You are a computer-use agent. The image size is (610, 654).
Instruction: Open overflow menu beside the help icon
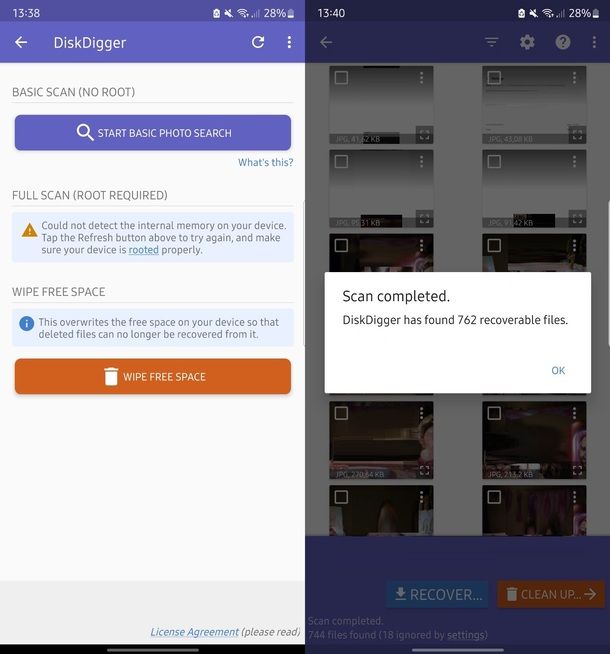point(594,42)
